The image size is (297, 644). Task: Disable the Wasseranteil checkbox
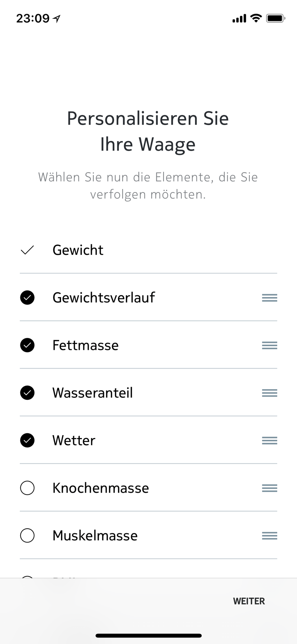[x=27, y=393]
